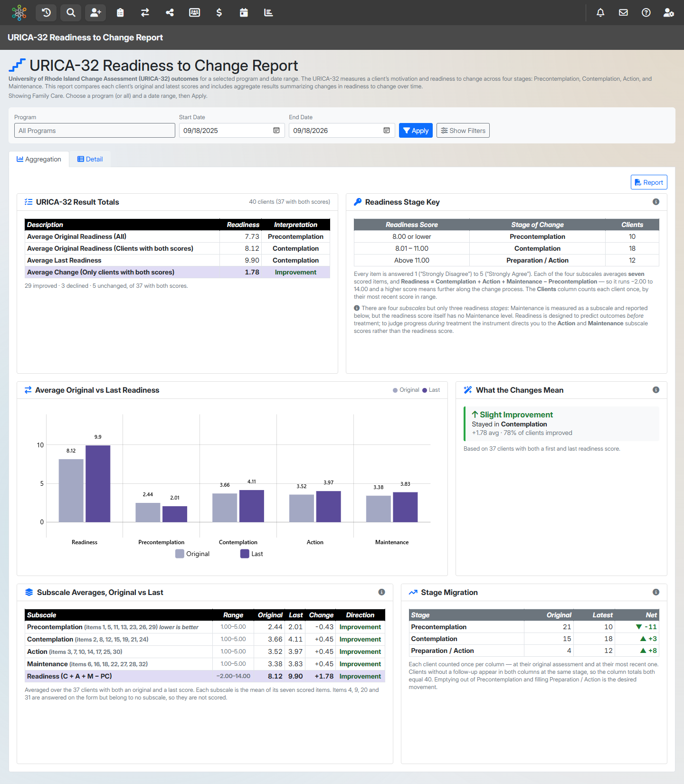Open the share nodes icon
684x784 pixels.
pos(170,13)
